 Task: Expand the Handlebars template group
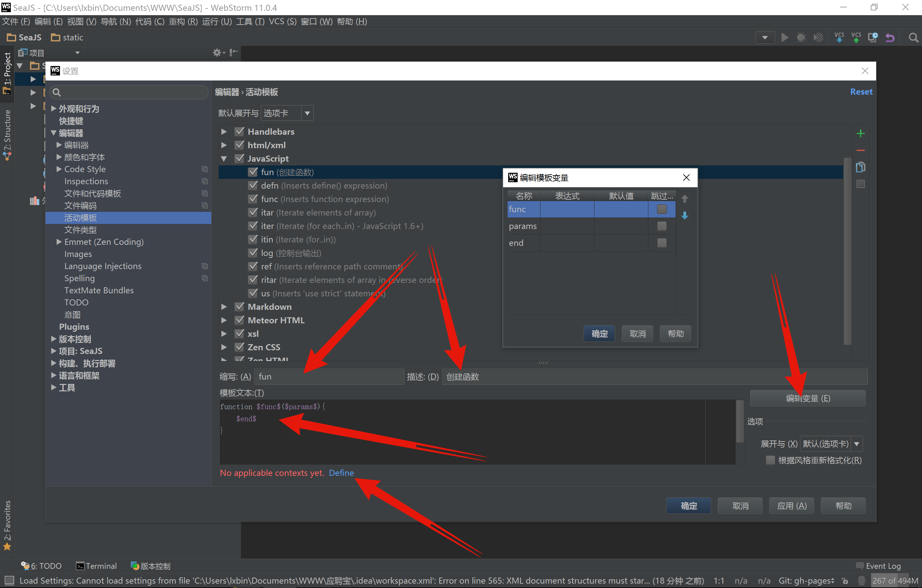pos(224,132)
